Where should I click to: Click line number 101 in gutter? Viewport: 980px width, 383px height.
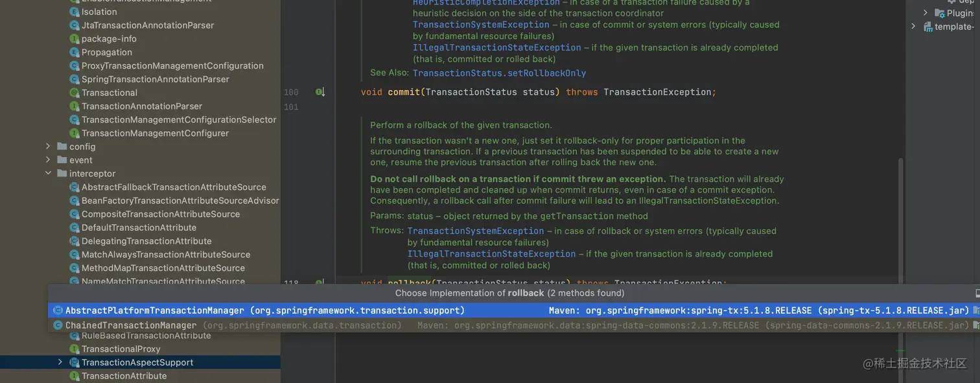tap(291, 107)
